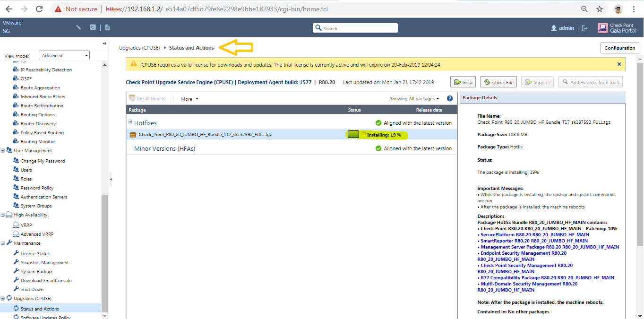Image resolution: width=644 pixels, height=319 pixels.
Task: Click the Install Update toolbar button
Action: click(x=147, y=99)
